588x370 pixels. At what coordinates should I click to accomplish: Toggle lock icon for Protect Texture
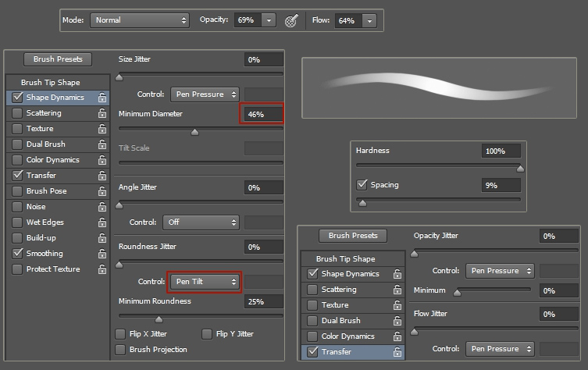pyautogui.click(x=102, y=269)
